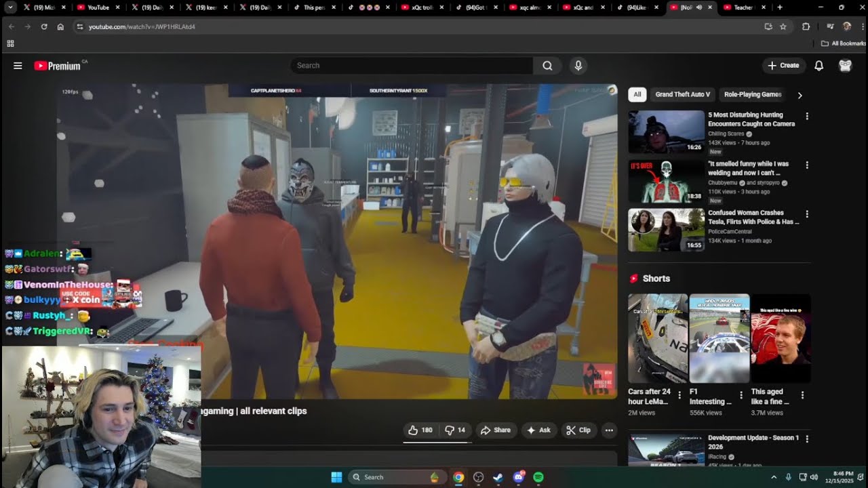Open the All Bookmarks folder
This screenshot has width=868, height=488.
(x=844, y=43)
